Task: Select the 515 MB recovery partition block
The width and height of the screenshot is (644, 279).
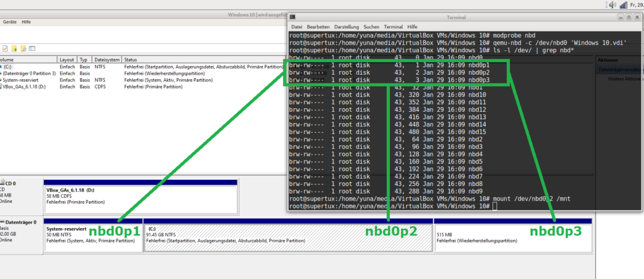Action: click(513, 236)
